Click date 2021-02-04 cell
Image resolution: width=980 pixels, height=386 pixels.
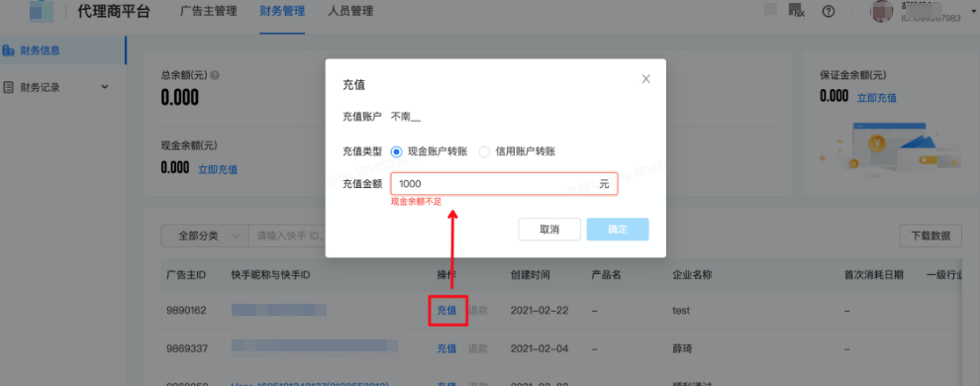(x=539, y=348)
